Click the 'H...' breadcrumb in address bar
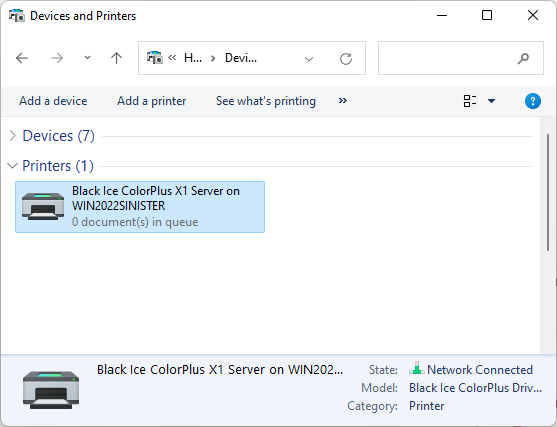Screen dimensions: 557x427 [x=193, y=58]
